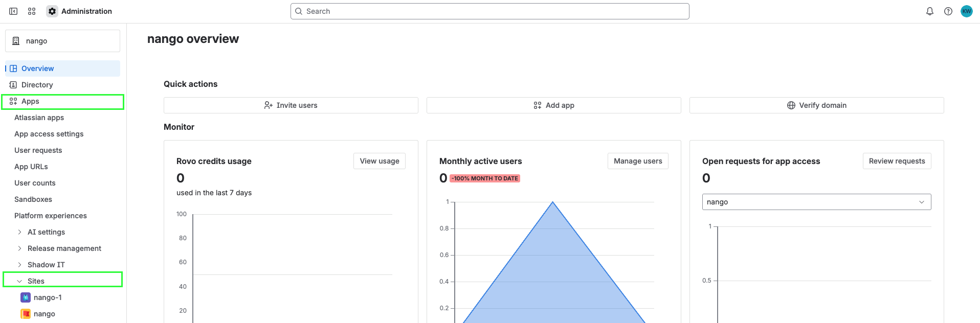Click the Add app icon
980x323 pixels.
tap(538, 105)
